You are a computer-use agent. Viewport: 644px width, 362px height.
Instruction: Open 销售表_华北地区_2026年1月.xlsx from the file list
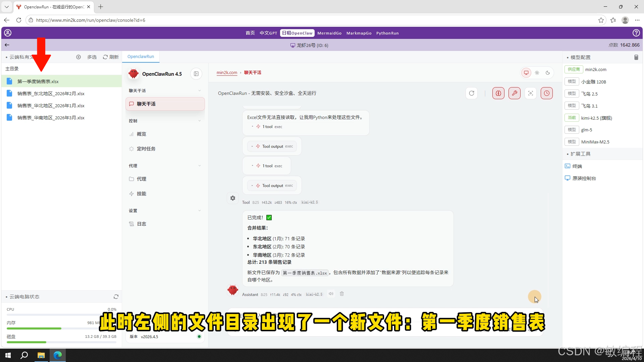click(x=51, y=105)
